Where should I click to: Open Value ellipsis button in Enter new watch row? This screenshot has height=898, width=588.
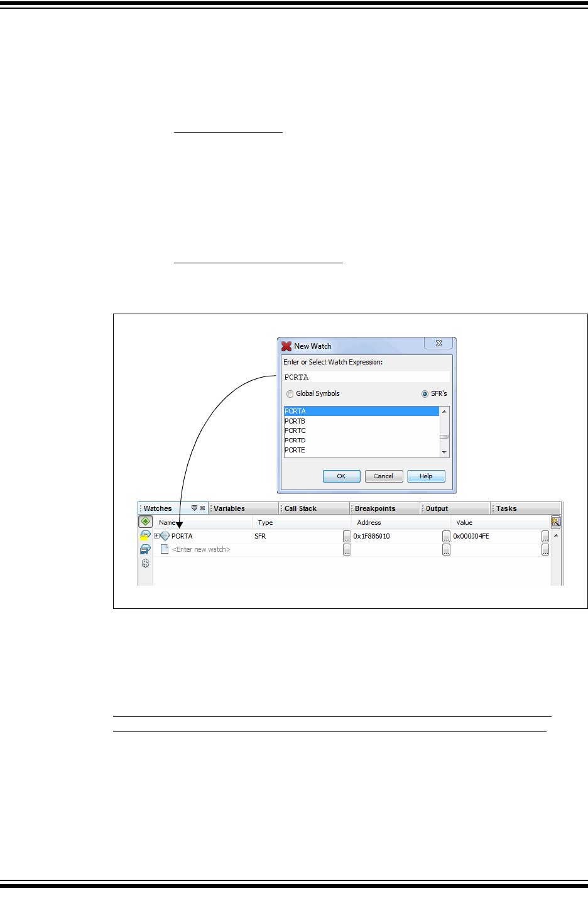click(x=545, y=550)
